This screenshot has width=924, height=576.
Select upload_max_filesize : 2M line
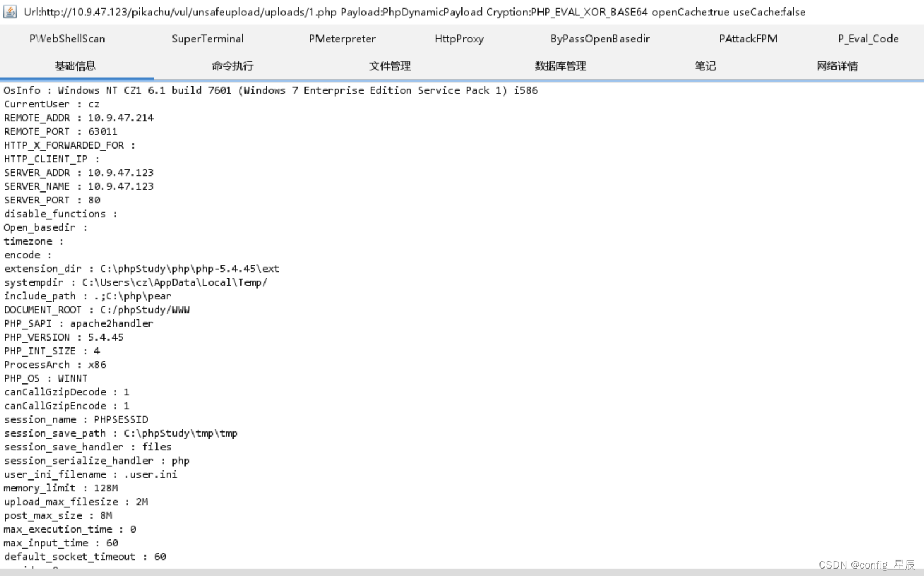coord(76,502)
